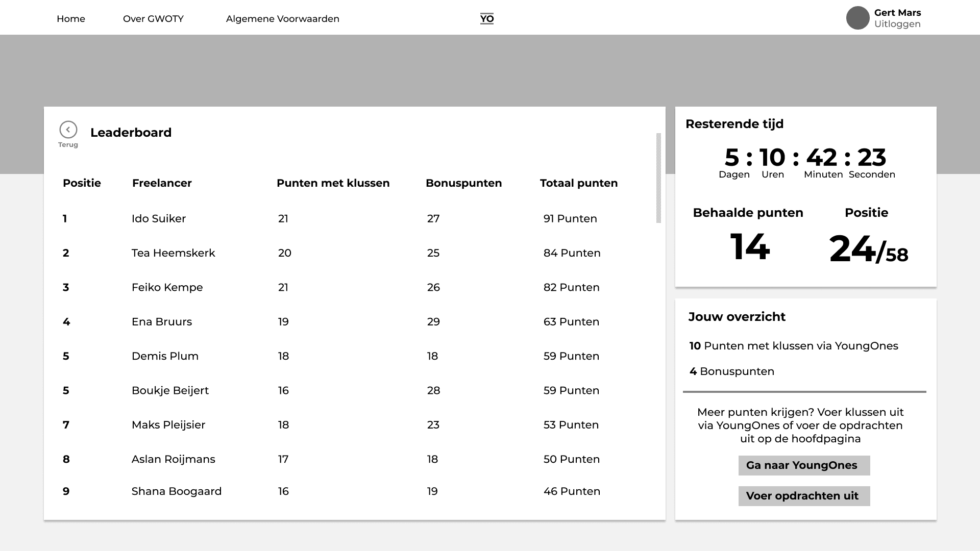Click the Resterende tijd countdown display
The width and height of the screenshot is (980, 551).
click(x=805, y=159)
